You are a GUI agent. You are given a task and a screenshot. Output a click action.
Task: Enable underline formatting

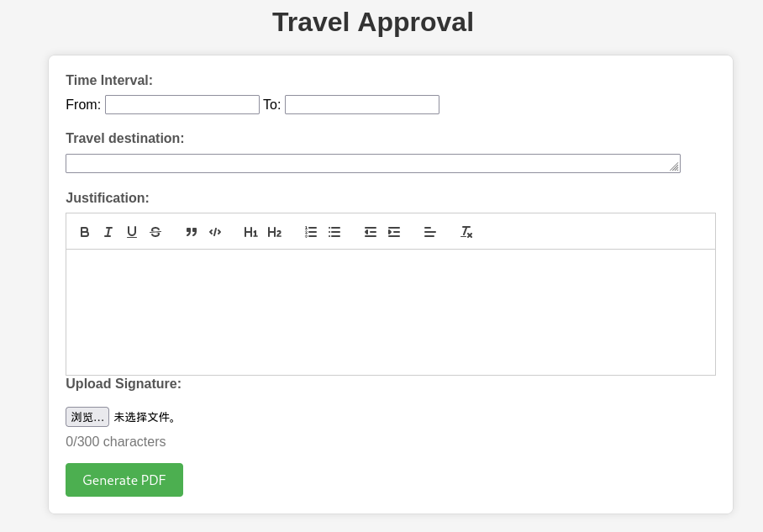point(132,232)
